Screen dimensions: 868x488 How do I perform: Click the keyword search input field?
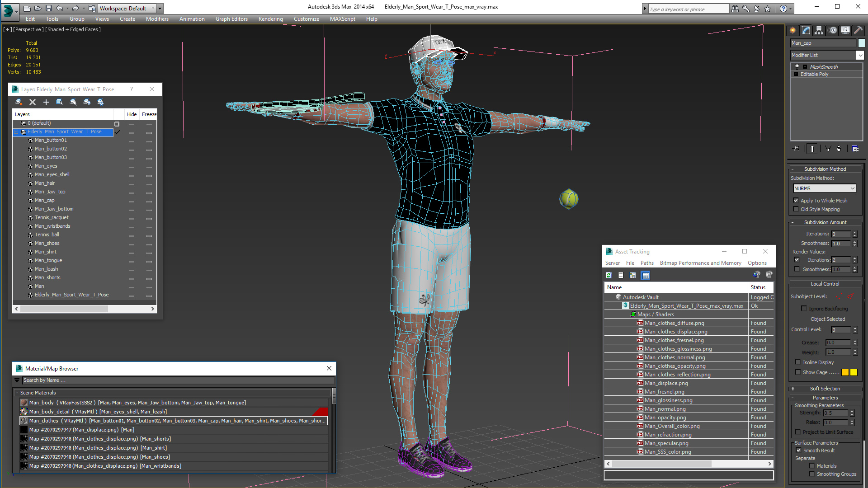click(689, 9)
